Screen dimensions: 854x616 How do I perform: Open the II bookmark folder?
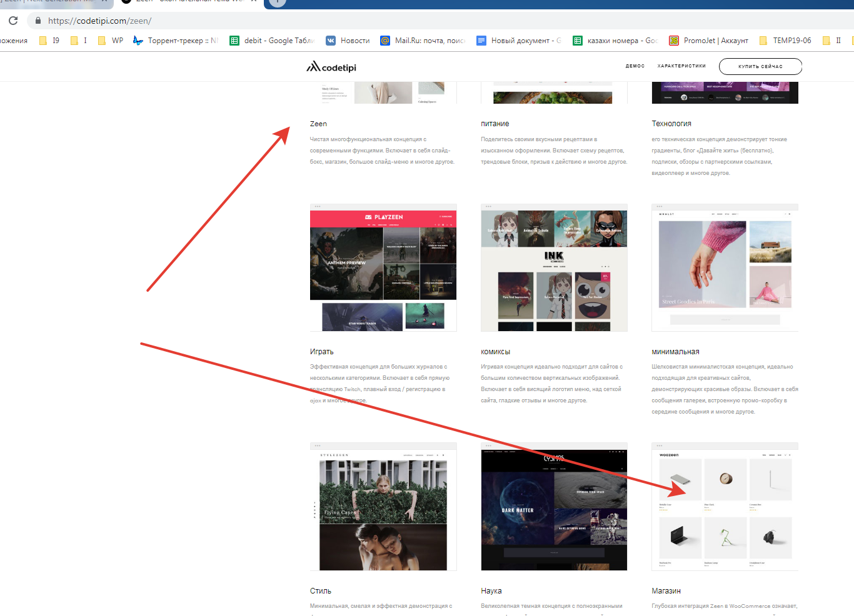(x=831, y=41)
